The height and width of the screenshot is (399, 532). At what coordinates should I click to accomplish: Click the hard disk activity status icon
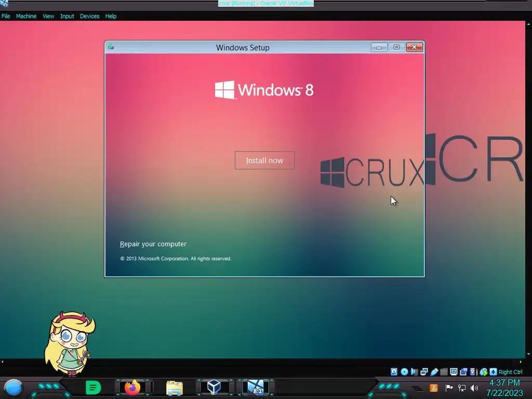(x=394, y=372)
